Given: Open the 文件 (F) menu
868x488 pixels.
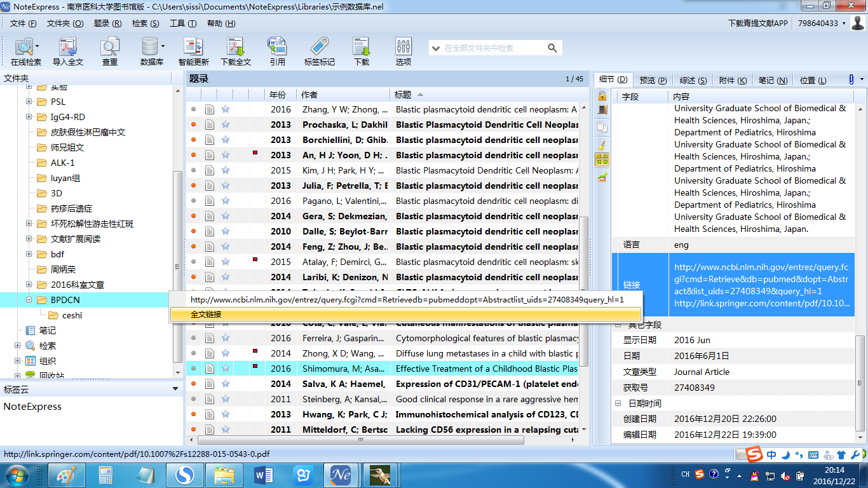Looking at the screenshot, I should coord(24,24).
